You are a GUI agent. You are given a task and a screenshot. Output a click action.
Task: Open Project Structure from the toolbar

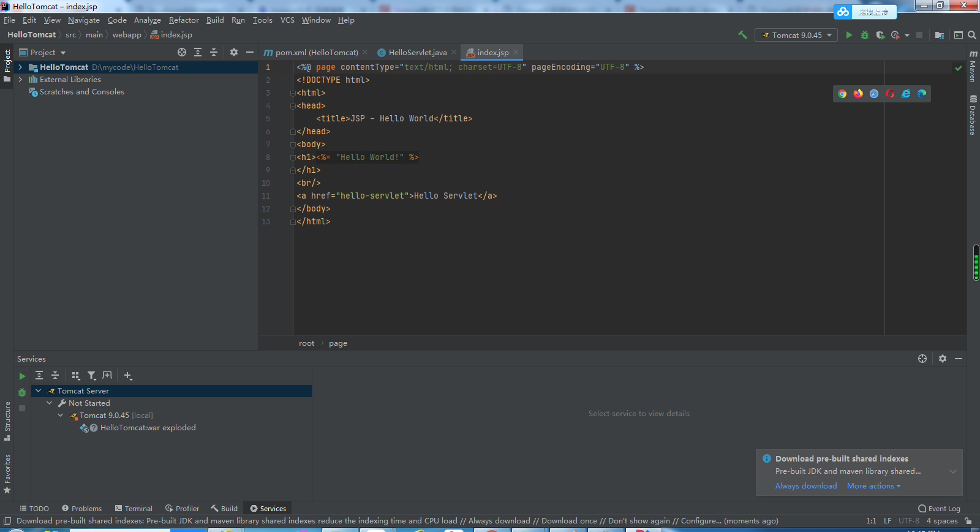pyautogui.click(x=940, y=35)
